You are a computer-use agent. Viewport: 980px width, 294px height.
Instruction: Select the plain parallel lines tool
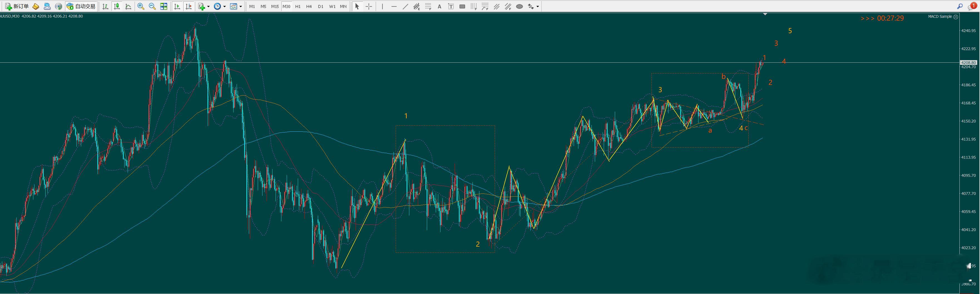[496, 6]
